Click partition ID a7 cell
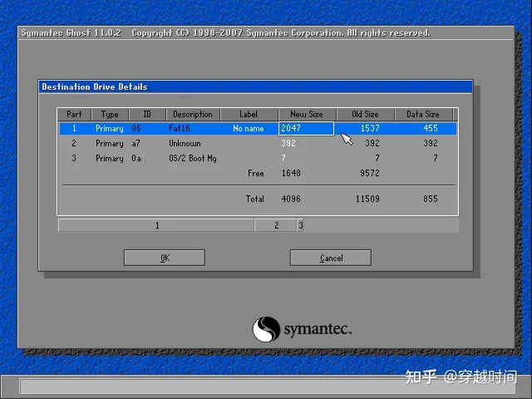532x399 pixels. pyautogui.click(x=136, y=144)
